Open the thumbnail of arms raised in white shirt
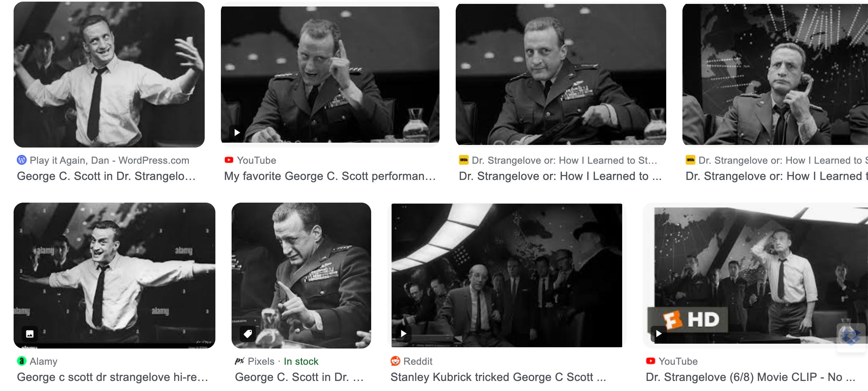Viewport: 868px width, 391px height. (109, 74)
